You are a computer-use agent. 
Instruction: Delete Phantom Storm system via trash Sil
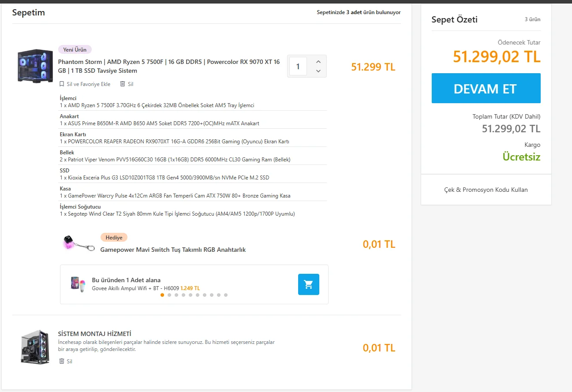pyautogui.click(x=127, y=84)
